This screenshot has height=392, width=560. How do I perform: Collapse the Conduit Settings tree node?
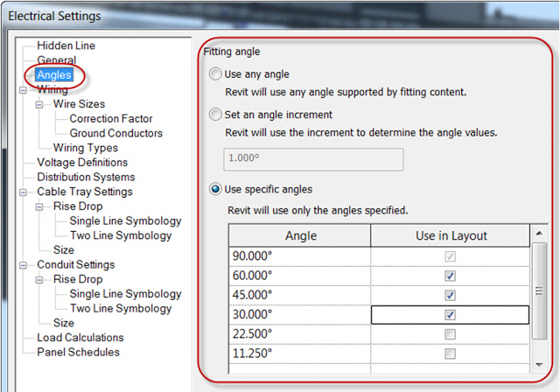tap(23, 265)
